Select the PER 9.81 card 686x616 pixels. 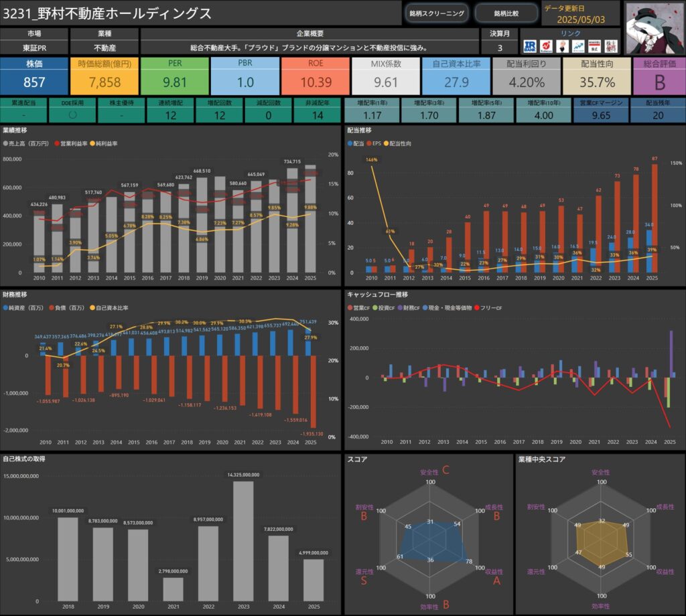pos(175,76)
